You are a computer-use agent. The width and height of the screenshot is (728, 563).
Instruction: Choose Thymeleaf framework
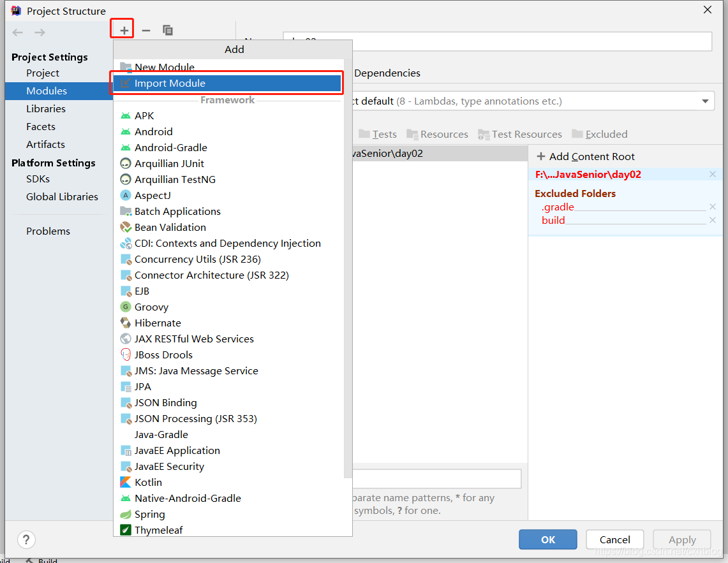pos(228,530)
